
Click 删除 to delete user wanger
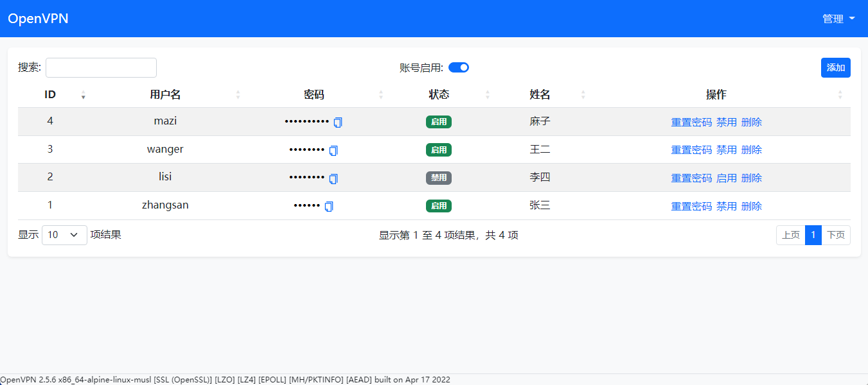752,150
